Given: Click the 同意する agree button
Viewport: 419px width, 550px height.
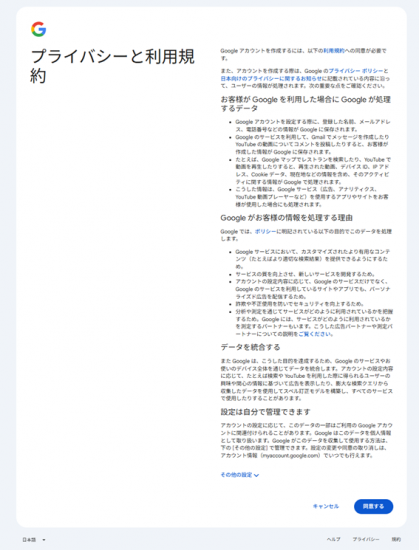Looking at the screenshot, I should (x=373, y=507).
